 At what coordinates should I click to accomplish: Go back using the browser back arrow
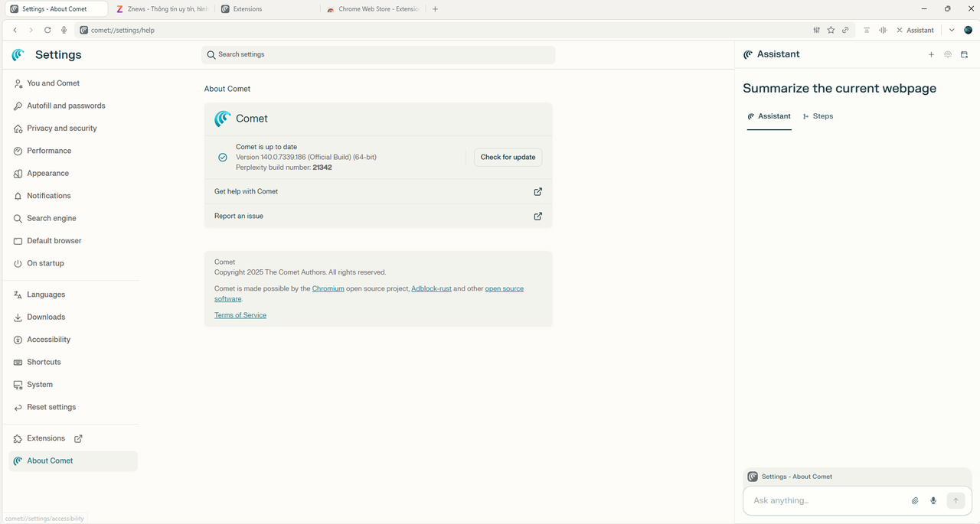15,30
